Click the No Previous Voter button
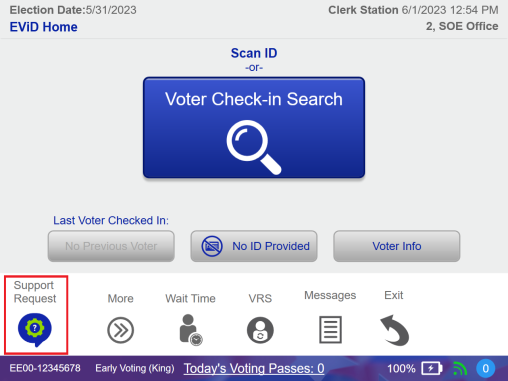The height and width of the screenshot is (381, 508). 111,246
